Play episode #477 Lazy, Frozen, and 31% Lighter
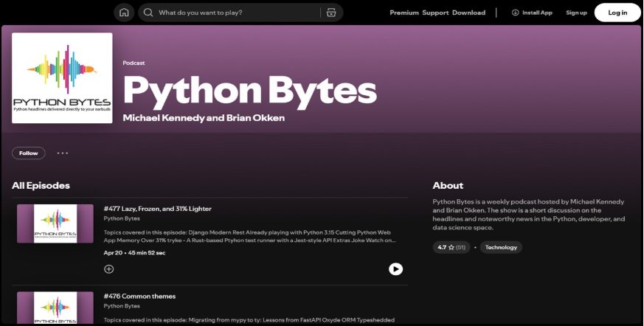 (395, 269)
